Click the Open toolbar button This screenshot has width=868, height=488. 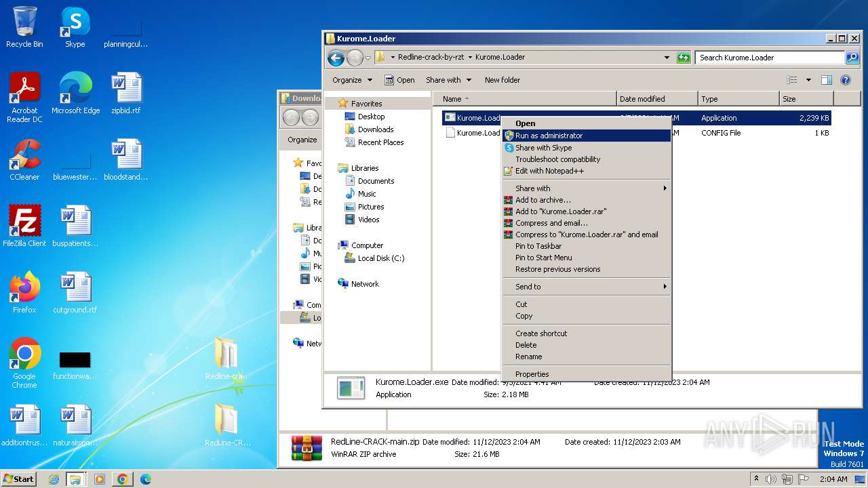(x=399, y=80)
